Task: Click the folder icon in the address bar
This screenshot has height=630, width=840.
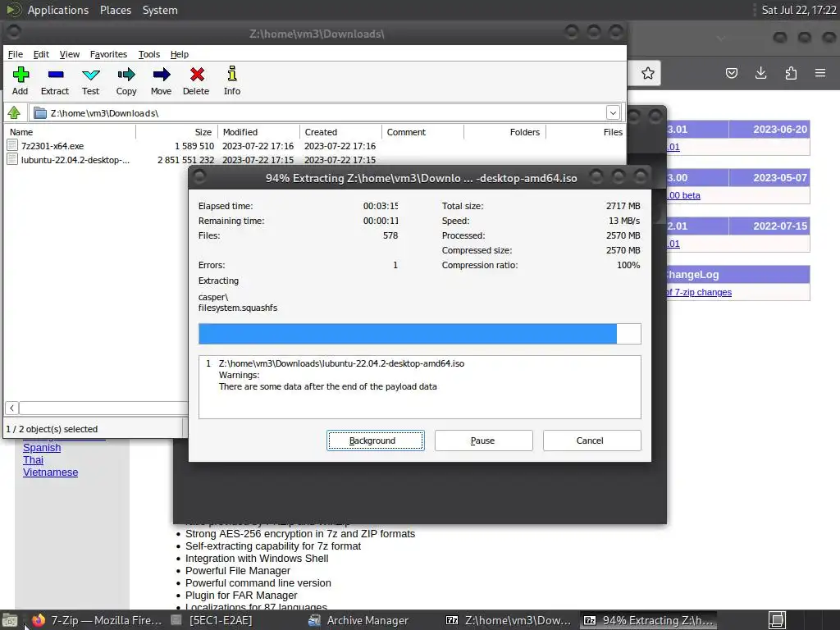Action: pos(39,113)
